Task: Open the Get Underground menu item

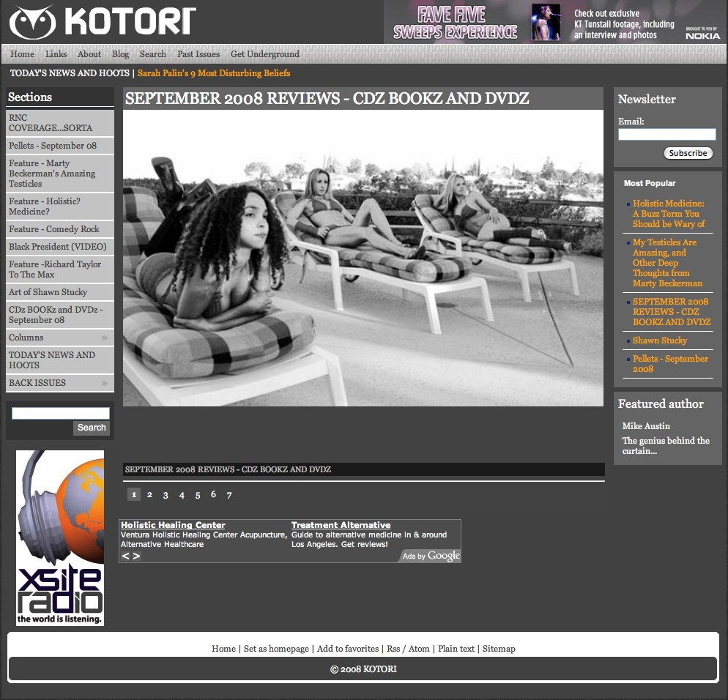Action: tap(265, 54)
